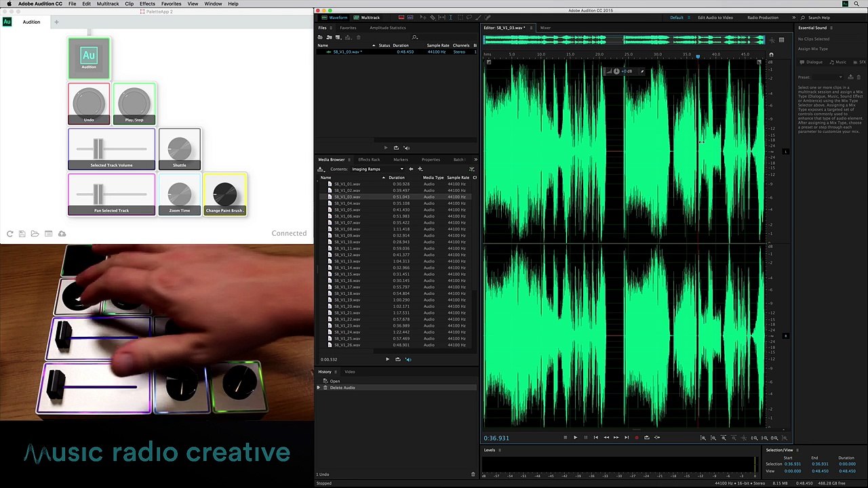Open the Effects menu in the menu bar
Viewport: 868px width, 488px height.
pyautogui.click(x=147, y=4)
